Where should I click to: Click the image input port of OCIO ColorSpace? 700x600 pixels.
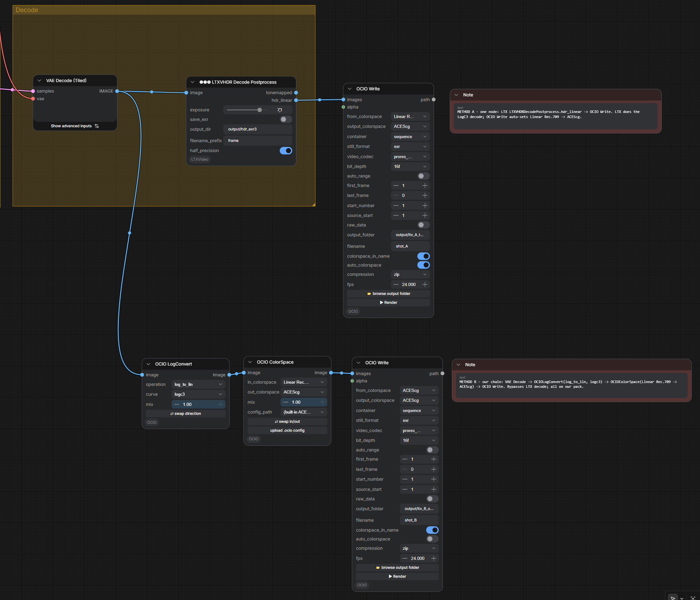[244, 373]
